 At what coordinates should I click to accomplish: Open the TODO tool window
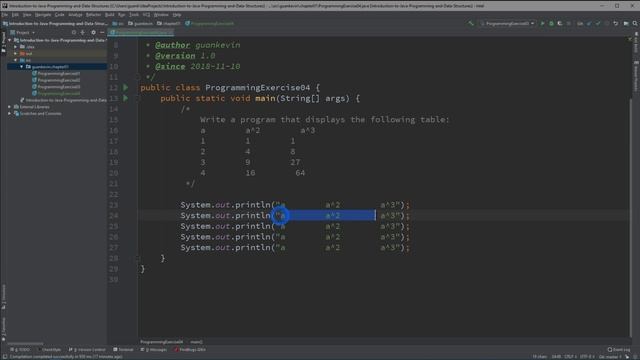pyautogui.click(x=20, y=350)
